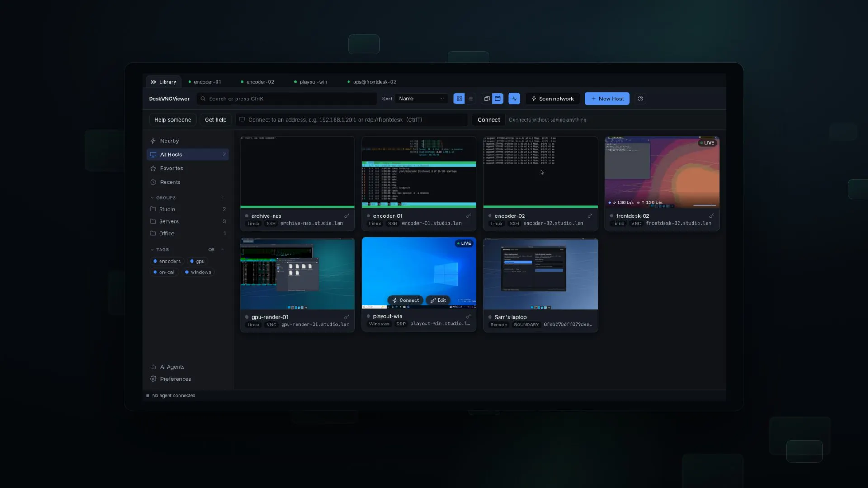Viewport: 868px width, 488px height.
Task: Toggle the windows tag filter
Action: pos(198,272)
